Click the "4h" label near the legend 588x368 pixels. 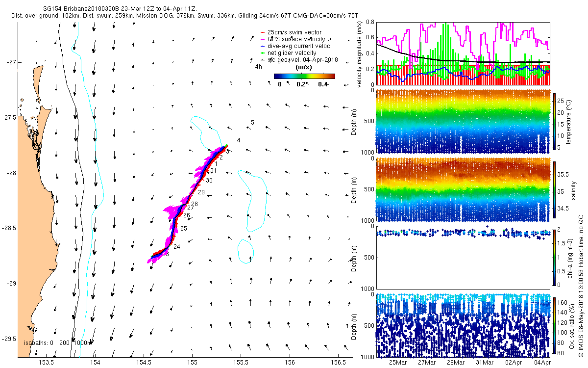click(x=259, y=66)
